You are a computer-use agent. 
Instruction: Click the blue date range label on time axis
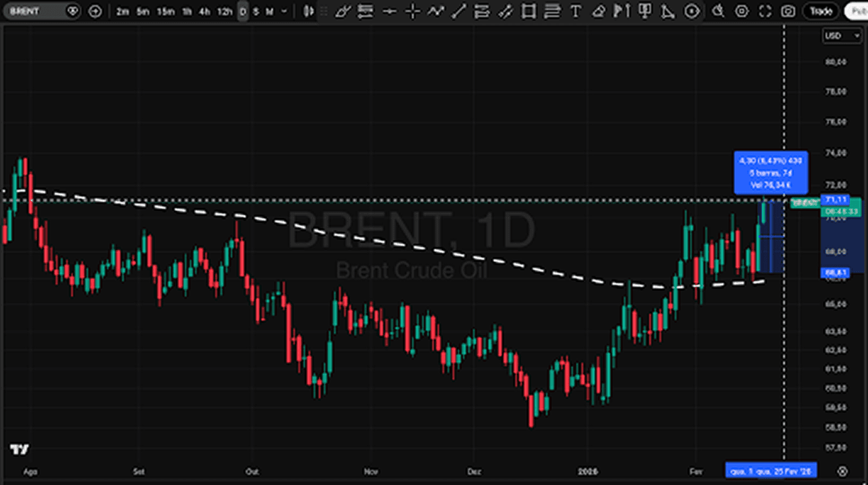pos(771,471)
